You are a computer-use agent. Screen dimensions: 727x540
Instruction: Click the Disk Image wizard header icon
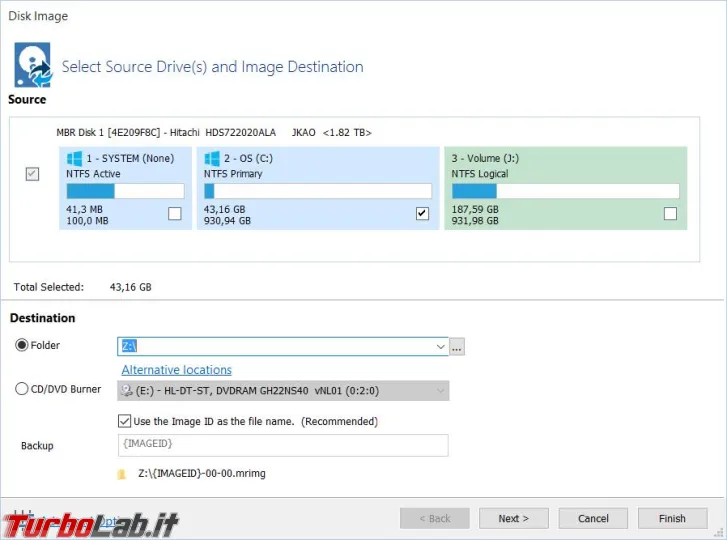click(32, 65)
